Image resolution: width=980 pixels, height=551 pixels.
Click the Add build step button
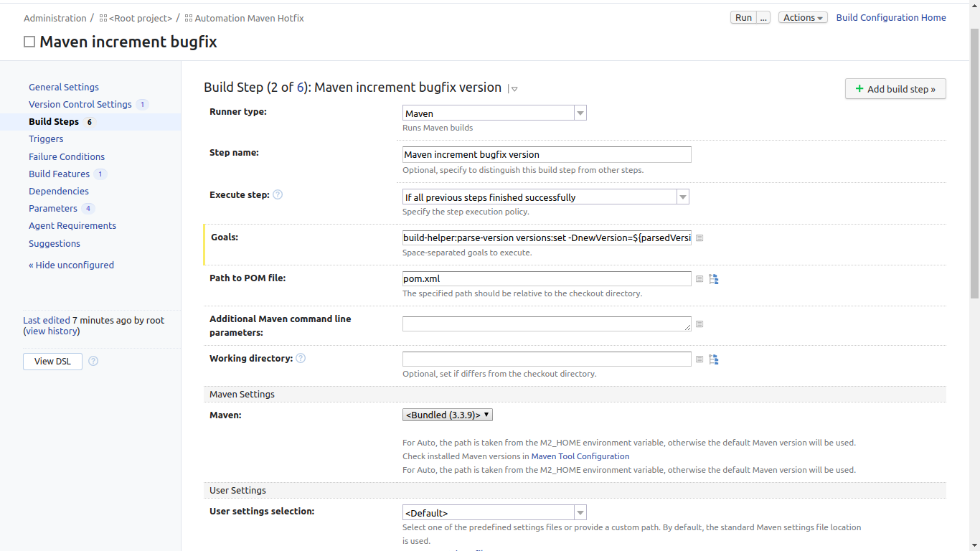895,89
